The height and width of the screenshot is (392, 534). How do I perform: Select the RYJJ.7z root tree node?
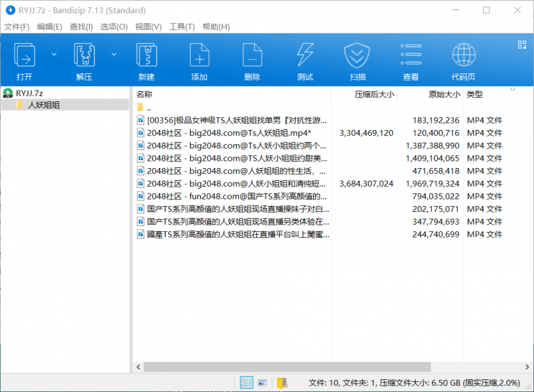tap(29, 93)
